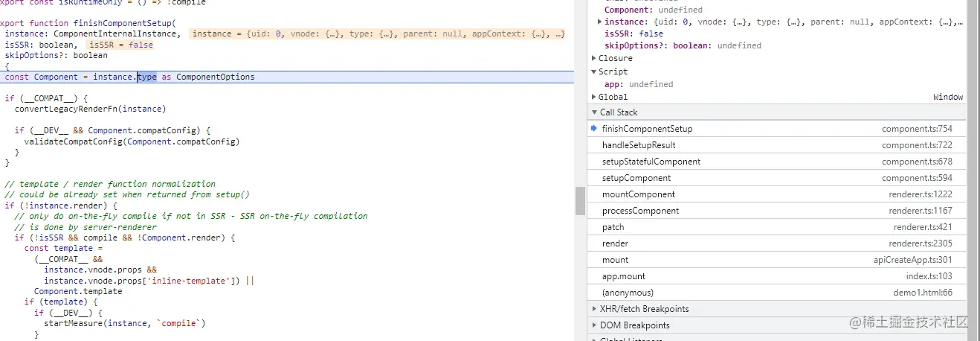Click the Window value of Global scope
This screenshot has width=980, height=341.
point(948,97)
